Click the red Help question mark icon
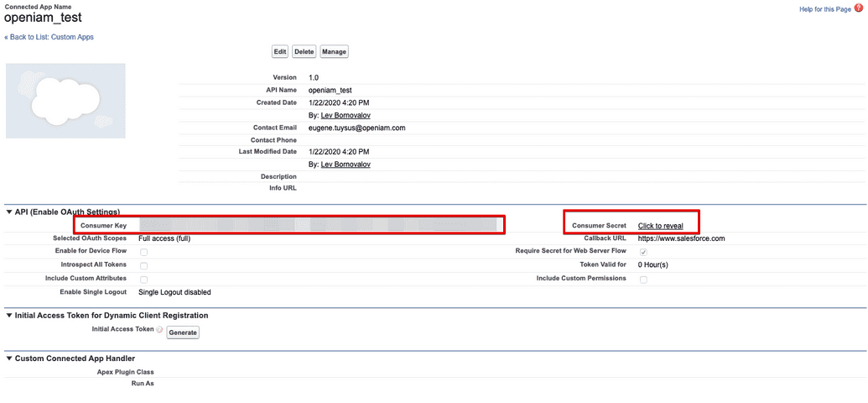 point(859,9)
